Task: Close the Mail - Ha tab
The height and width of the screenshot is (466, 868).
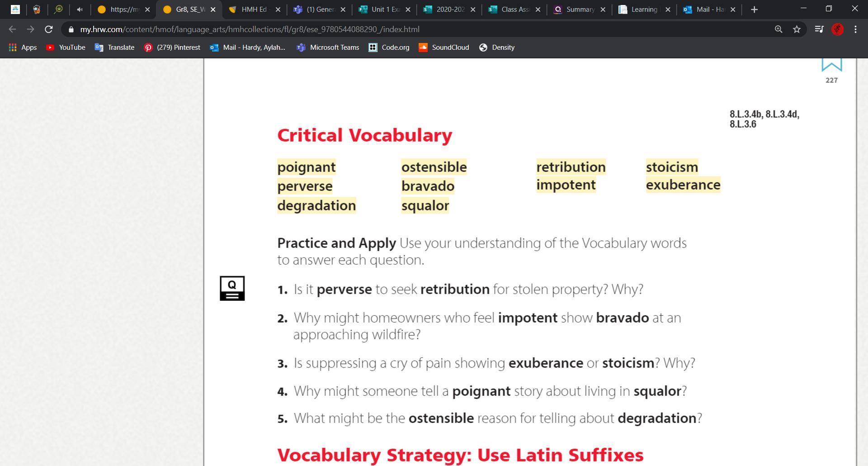Action: 733,10
